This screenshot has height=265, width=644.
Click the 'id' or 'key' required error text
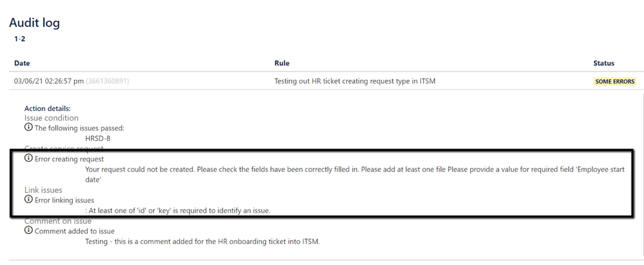178,210
